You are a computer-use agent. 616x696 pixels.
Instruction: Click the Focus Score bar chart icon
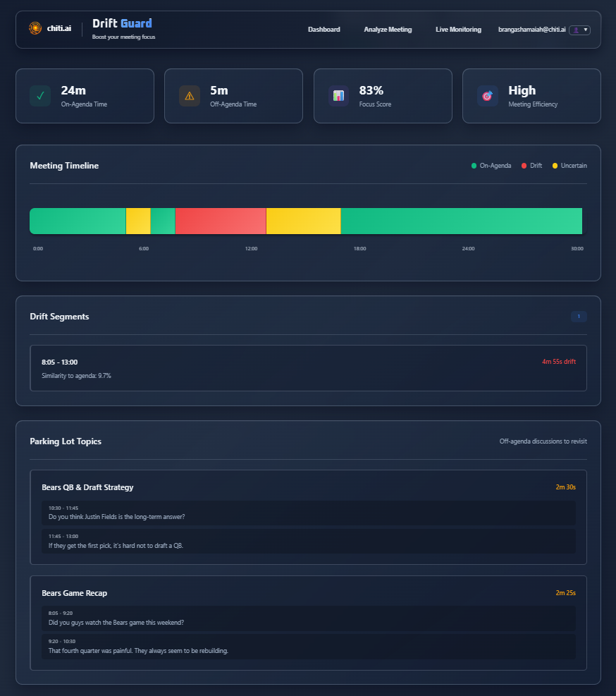pyautogui.click(x=338, y=95)
